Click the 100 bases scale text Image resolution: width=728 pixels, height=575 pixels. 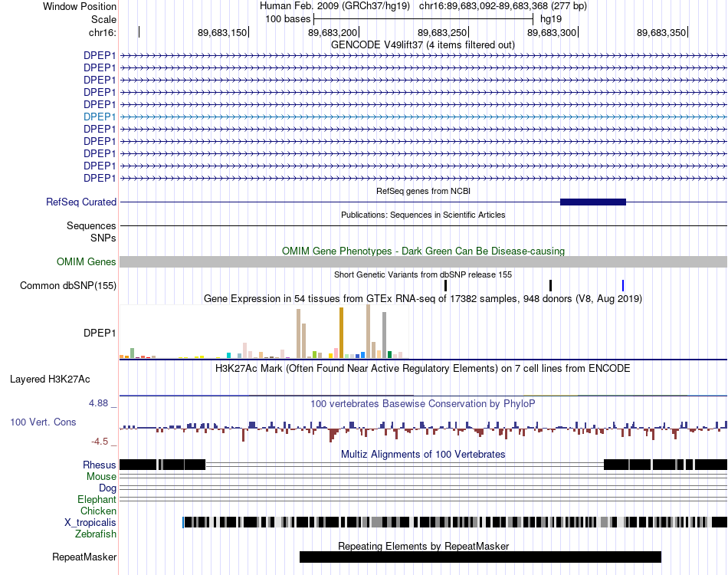pyautogui.click(x=288, y=19)
